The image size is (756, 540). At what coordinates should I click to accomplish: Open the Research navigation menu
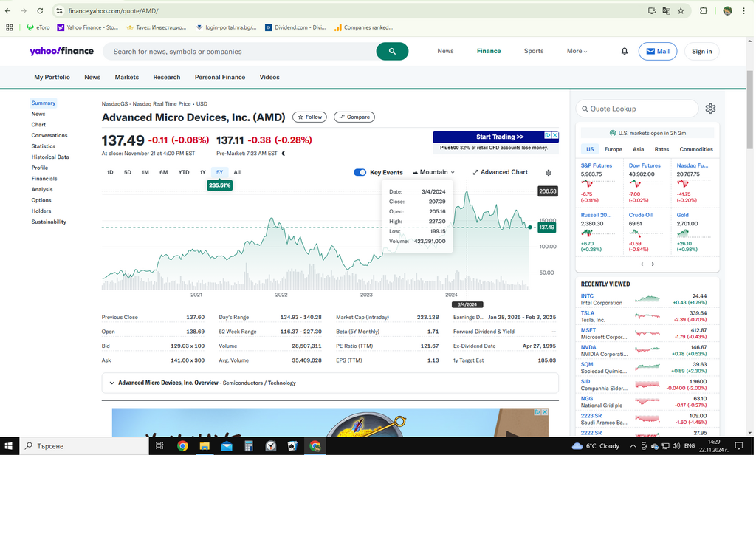click(x=167, y=78)
